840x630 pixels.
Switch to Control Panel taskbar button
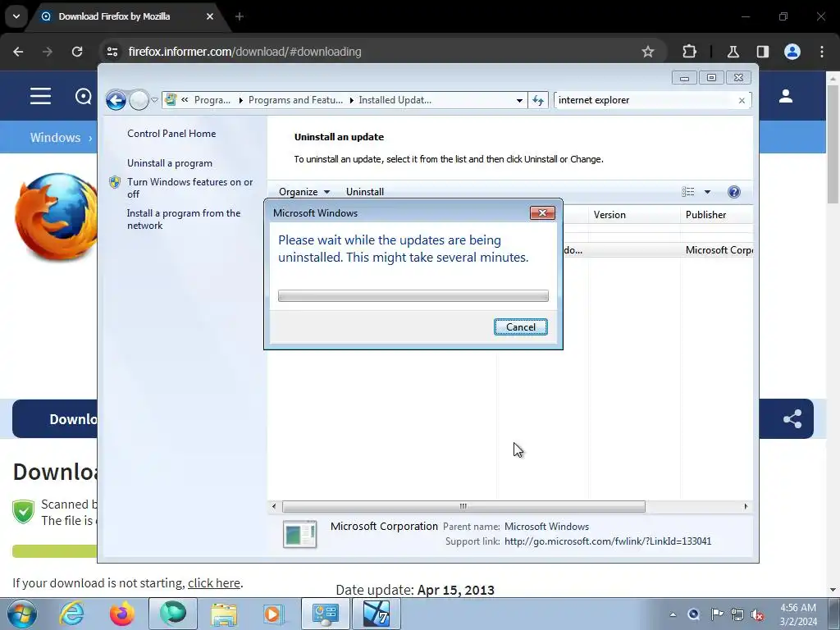(325, 614)
